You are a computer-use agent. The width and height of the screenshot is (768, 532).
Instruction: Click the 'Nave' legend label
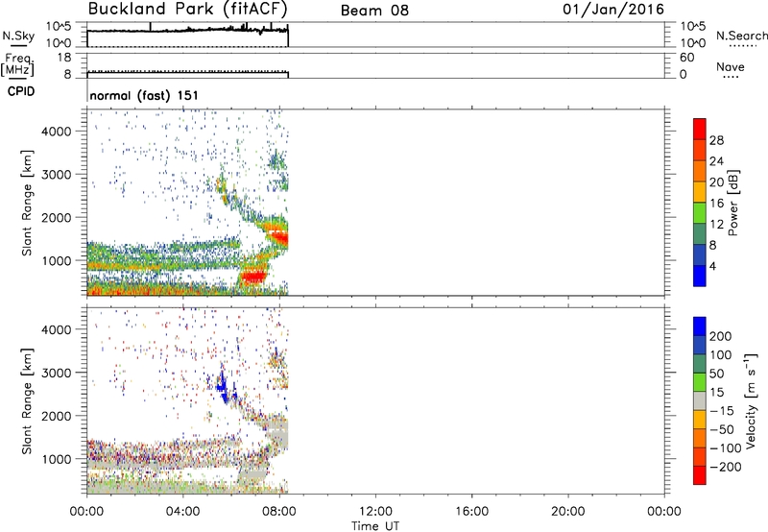click(731, 67)
